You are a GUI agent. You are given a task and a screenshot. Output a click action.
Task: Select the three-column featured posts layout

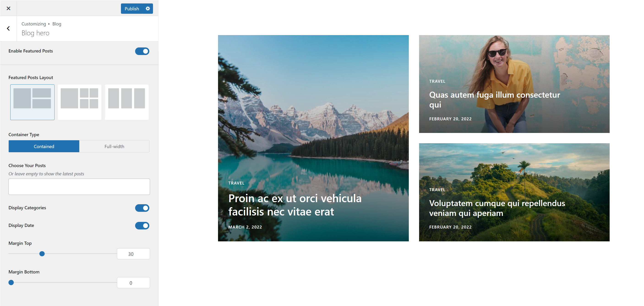(x=127, y=102)
